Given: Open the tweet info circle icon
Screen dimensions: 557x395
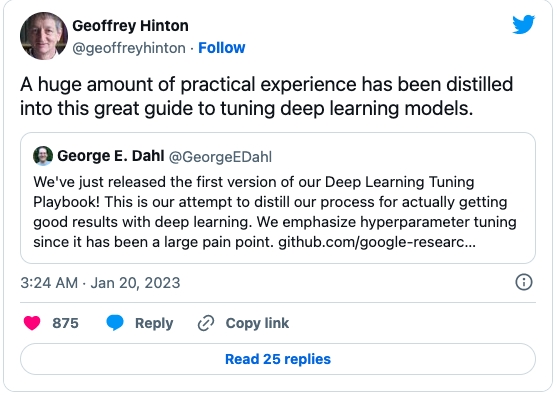Looking at the screenshot, I should click(524, 282).
